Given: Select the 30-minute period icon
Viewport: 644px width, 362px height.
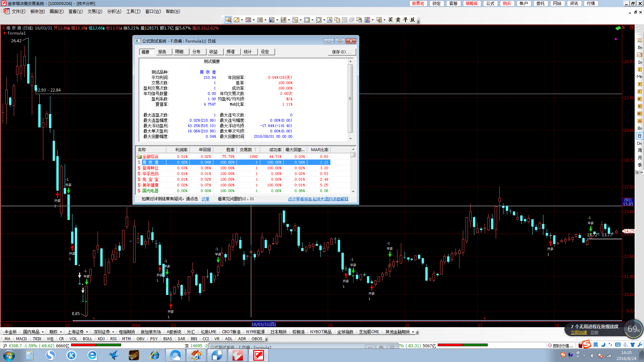Looking at the screenshot, I should (640, 114).
